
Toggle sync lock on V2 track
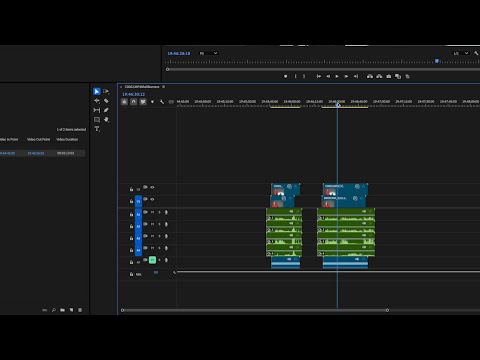[x=145, y=187]
